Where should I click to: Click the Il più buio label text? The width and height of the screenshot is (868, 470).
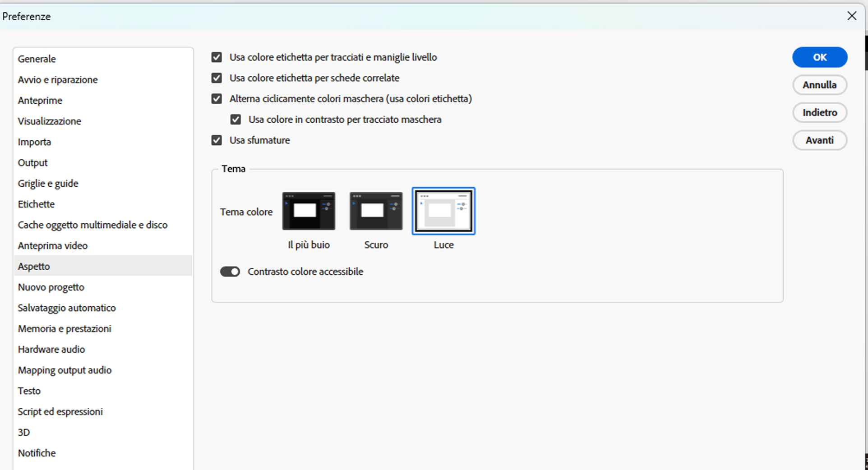click(x=309, y=245)
